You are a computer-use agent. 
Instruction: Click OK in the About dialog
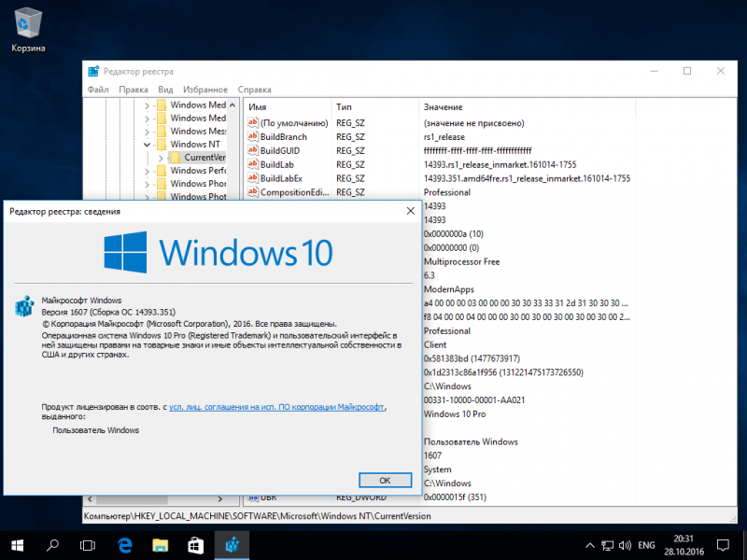(x=385, y=480)
